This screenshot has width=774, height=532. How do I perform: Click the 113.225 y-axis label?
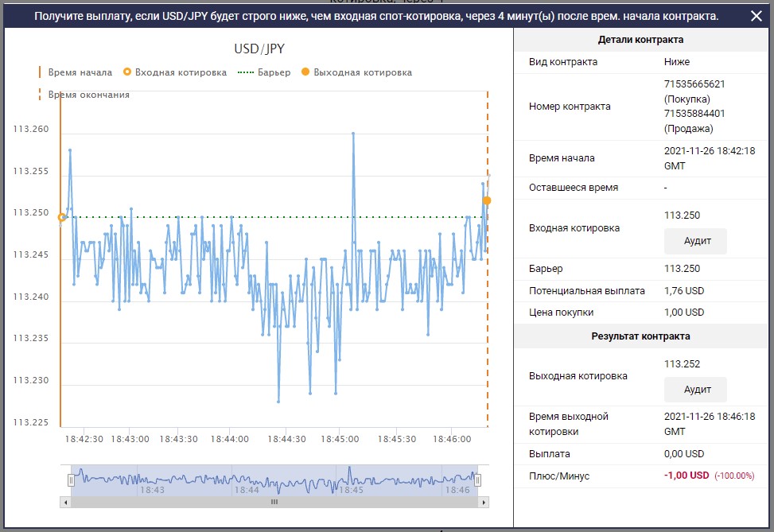point(31,422)
